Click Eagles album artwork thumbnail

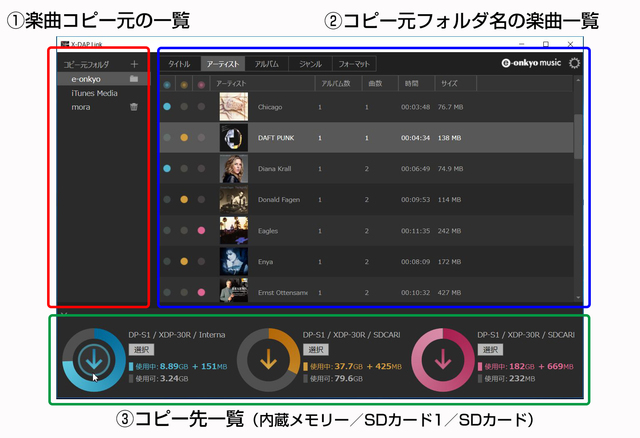point(233,230)
